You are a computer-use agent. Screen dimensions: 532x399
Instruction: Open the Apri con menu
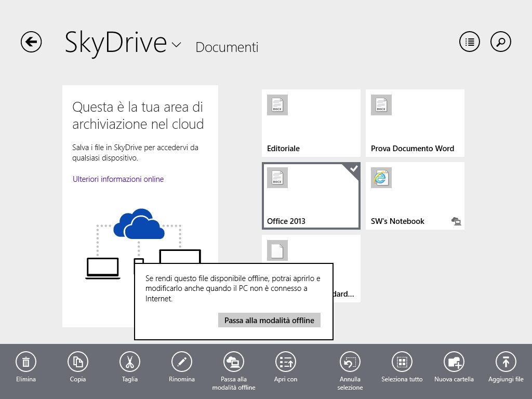(x=285, y=362)
